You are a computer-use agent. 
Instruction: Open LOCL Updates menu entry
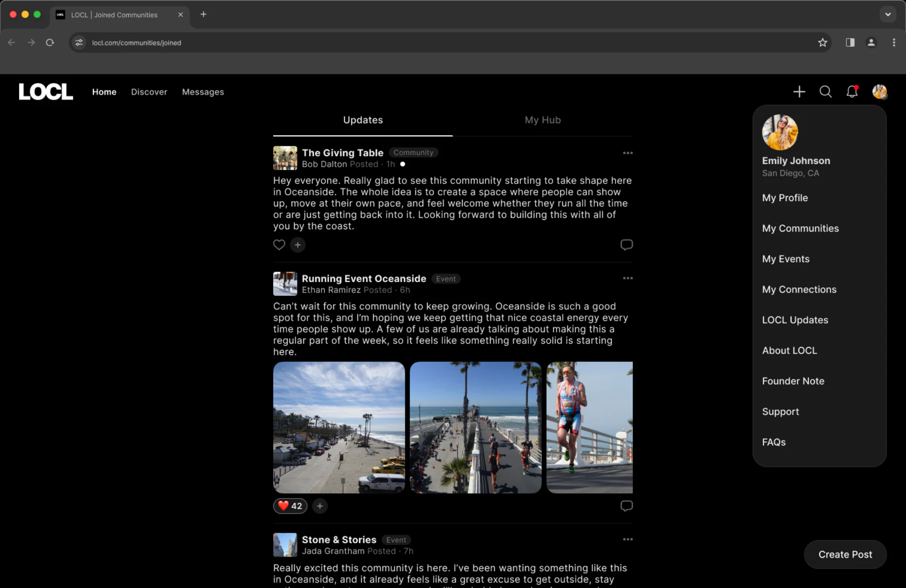click(795, 320)
